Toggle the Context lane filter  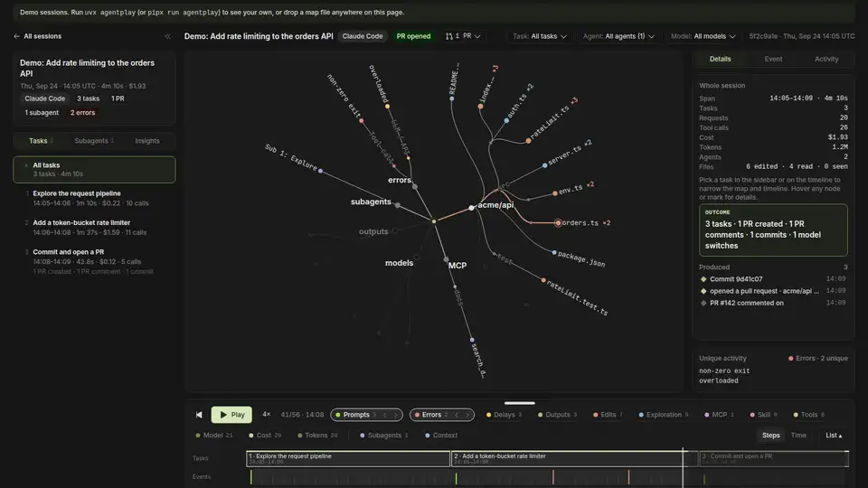coord(441,436)
